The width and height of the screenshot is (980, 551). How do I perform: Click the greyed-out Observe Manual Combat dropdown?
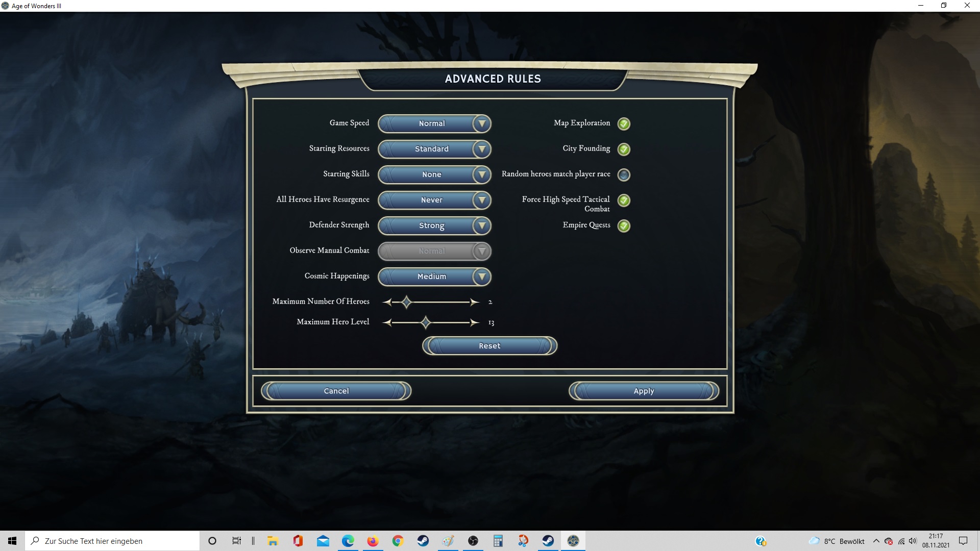(434, 251)
